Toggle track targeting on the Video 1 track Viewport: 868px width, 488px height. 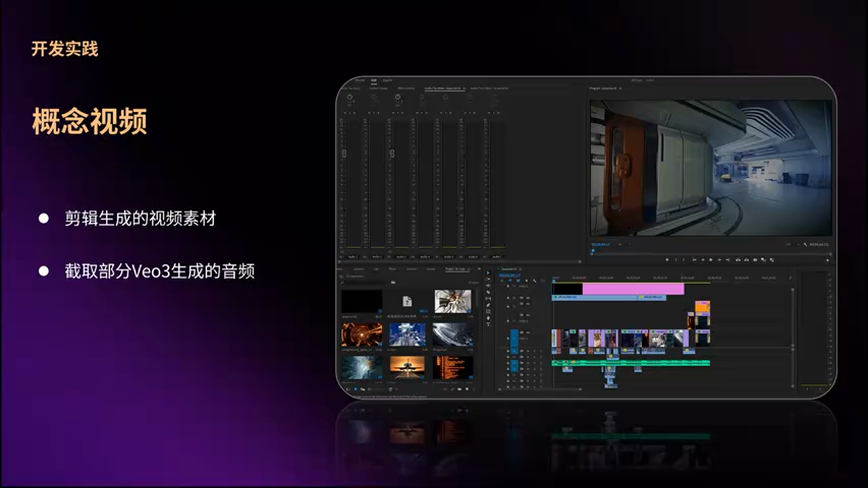coord(514,338)
